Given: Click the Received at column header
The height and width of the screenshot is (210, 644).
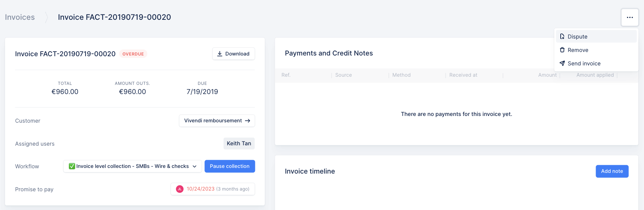Looking at the screenshot, I should tap(463, 75).
